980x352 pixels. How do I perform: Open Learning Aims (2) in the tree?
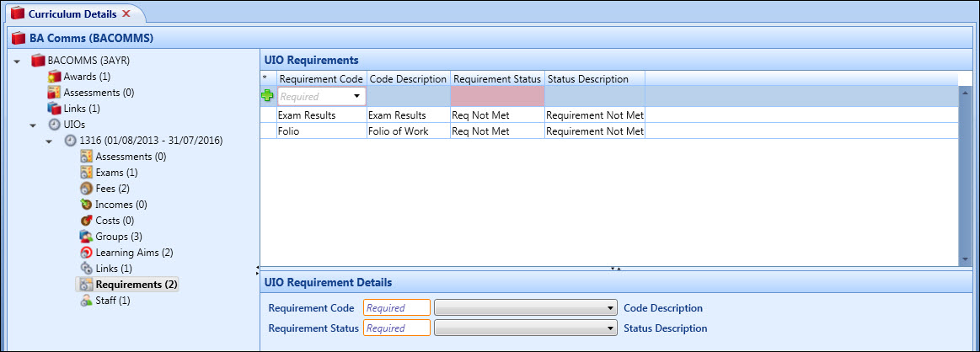[134, 253]
